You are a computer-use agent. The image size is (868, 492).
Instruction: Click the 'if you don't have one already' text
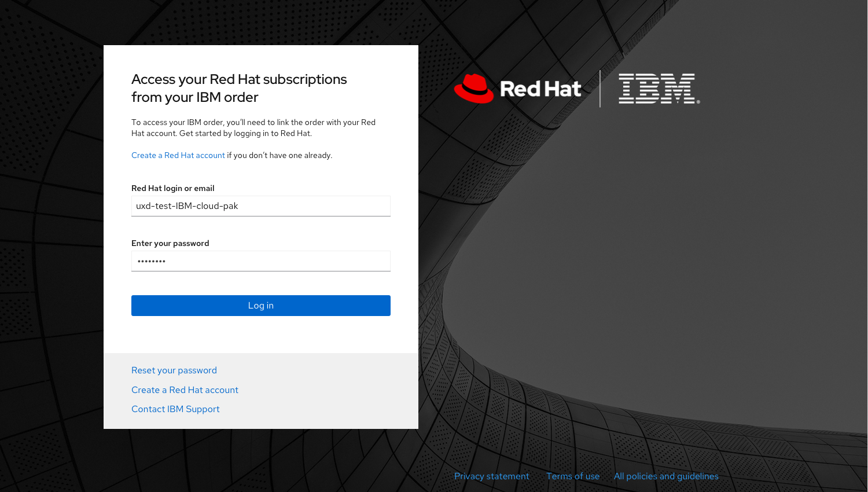click(x=279, y=155)
